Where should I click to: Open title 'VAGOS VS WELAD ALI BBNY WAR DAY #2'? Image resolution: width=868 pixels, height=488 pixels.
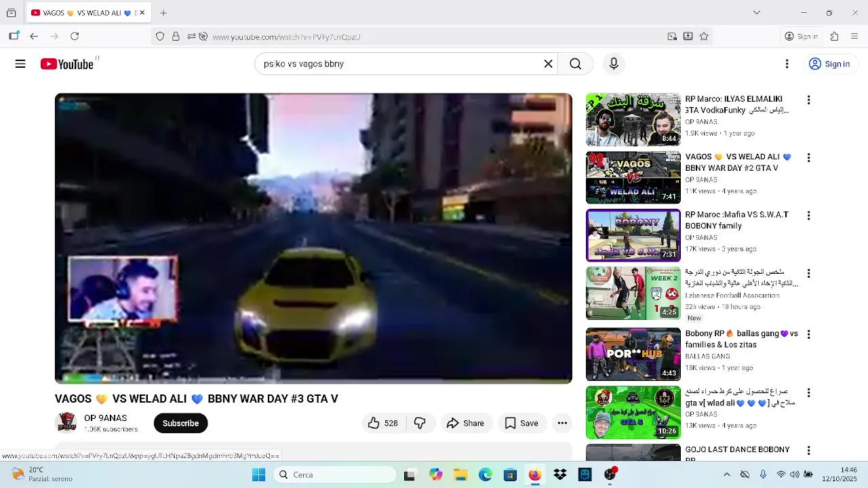(x=738, y=162)
